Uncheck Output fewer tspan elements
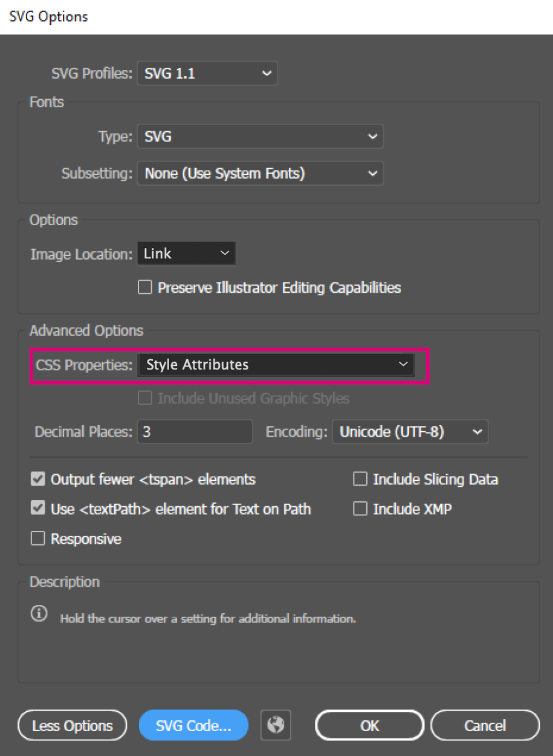Image resolution: width=553 pixels, height=756 pixels. pyautogui.click(x=38, y=480)
